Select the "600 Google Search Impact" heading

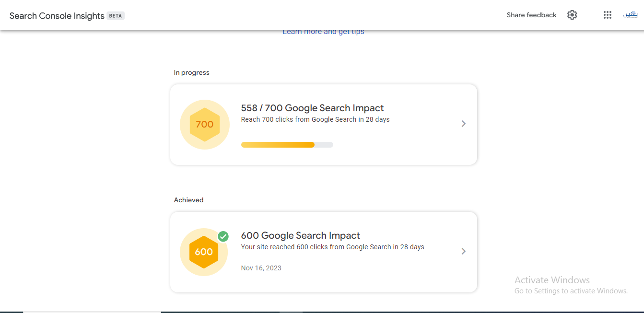[300, 235]
